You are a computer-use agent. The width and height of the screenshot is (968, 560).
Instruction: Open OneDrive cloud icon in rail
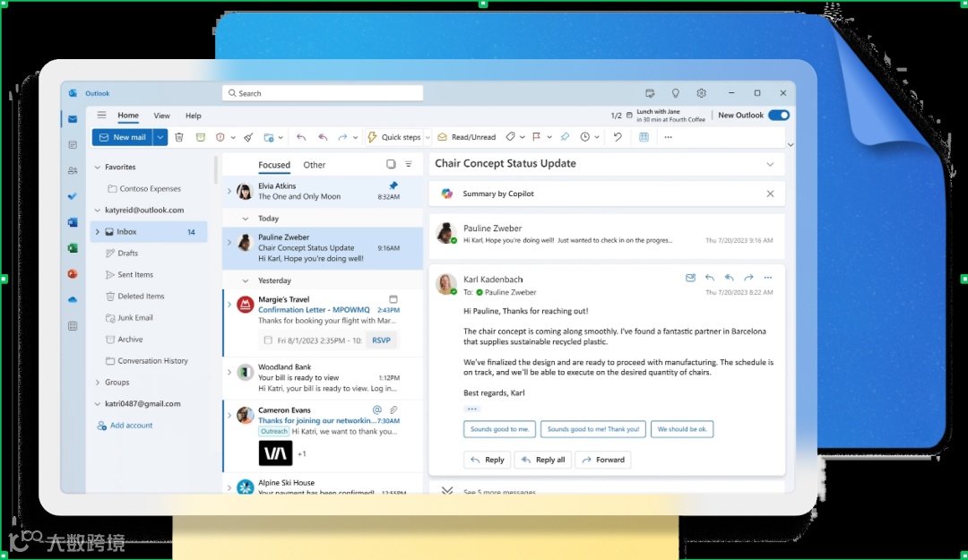coord(73,300)
